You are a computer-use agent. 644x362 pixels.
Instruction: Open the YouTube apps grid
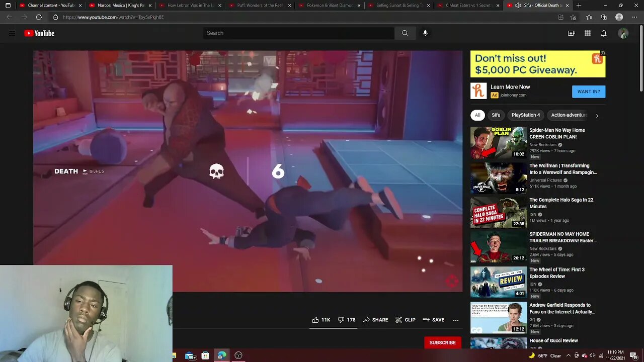point(588,33)
